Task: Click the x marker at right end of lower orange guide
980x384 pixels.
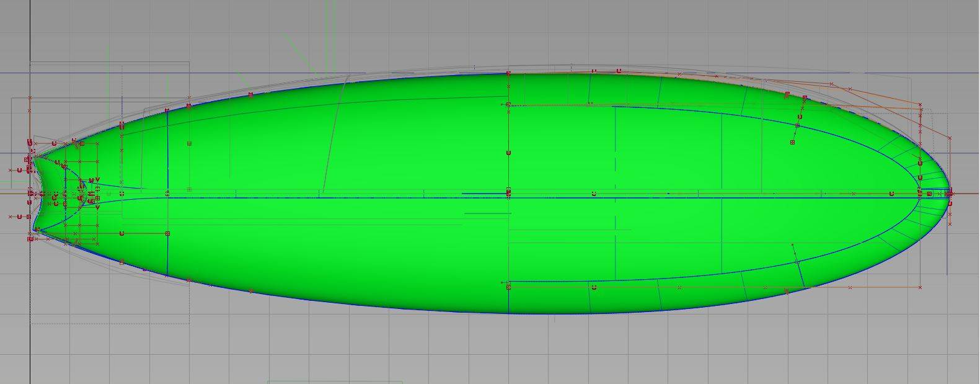Action: 920,288
